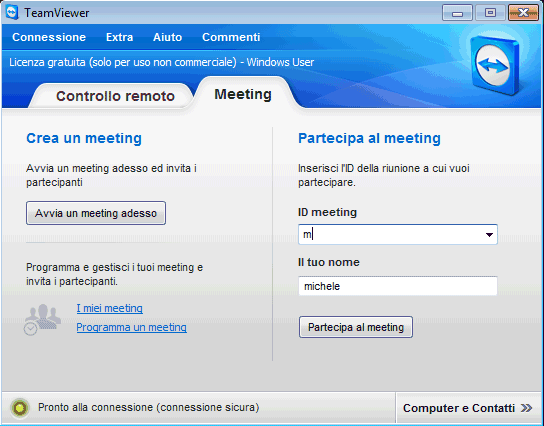Click the TeamViewer logo in the title bar
This screenshot has width=544, height=426.
pyautogui.click(x=12, y=13)
